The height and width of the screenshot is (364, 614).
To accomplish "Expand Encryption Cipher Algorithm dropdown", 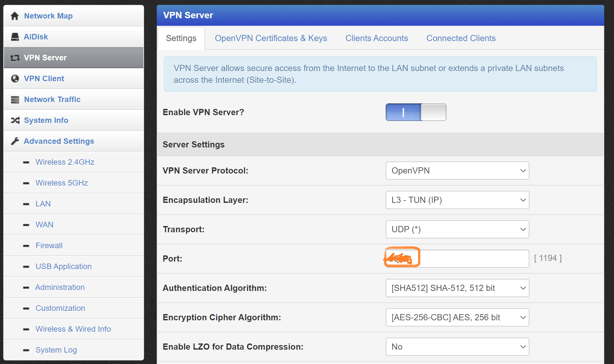I will click(x=457, y=317).
